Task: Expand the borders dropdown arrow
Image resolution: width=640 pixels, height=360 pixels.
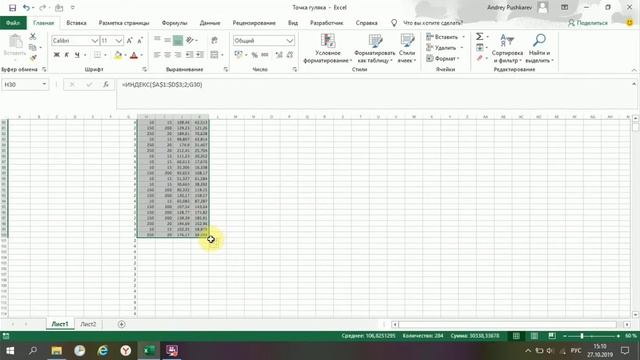Action: (105, 55)
